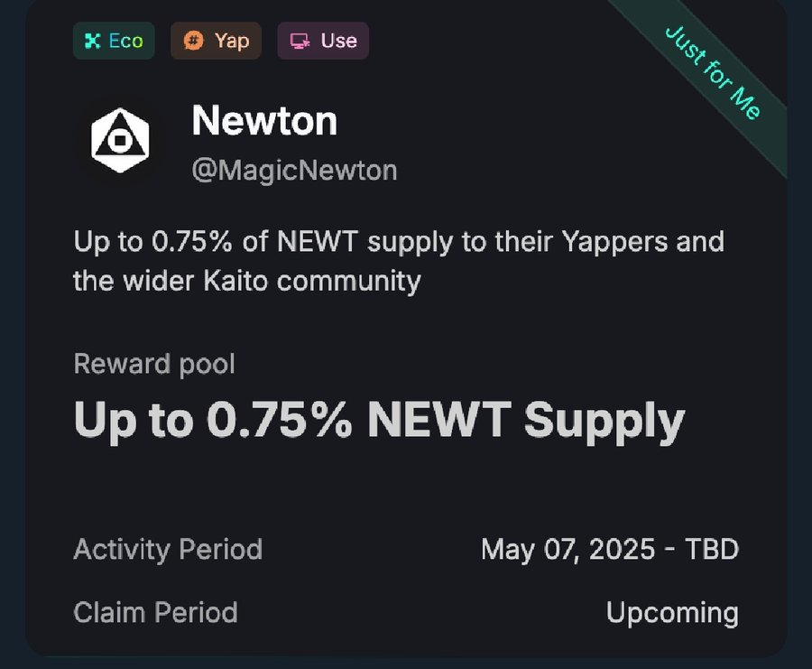This screenshot has height=669, width=812.
Task: Click the Activity Period label
Action: [168, 549]
